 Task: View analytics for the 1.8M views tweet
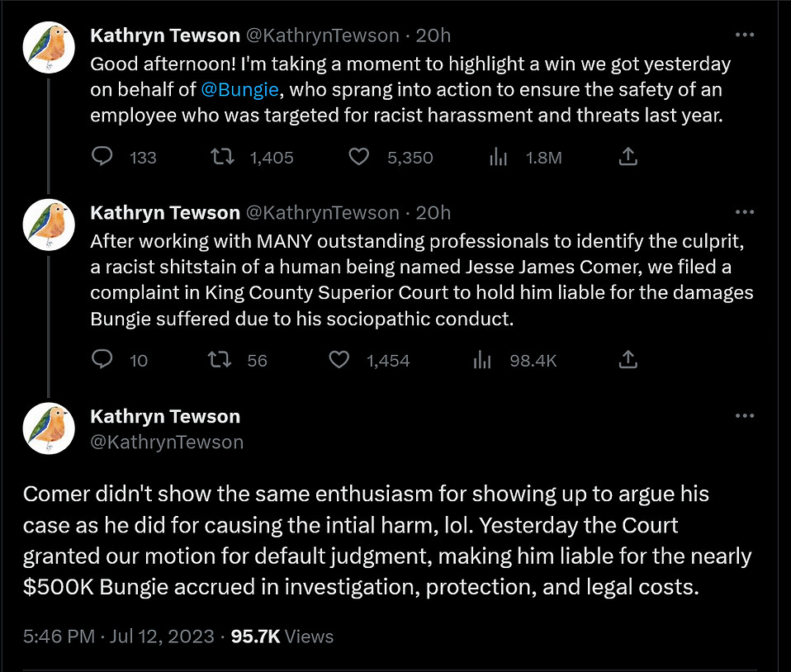coord(498,157)
